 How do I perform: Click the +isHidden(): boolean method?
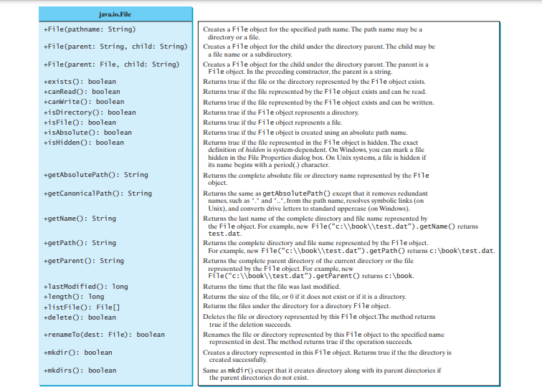(84, 143)
